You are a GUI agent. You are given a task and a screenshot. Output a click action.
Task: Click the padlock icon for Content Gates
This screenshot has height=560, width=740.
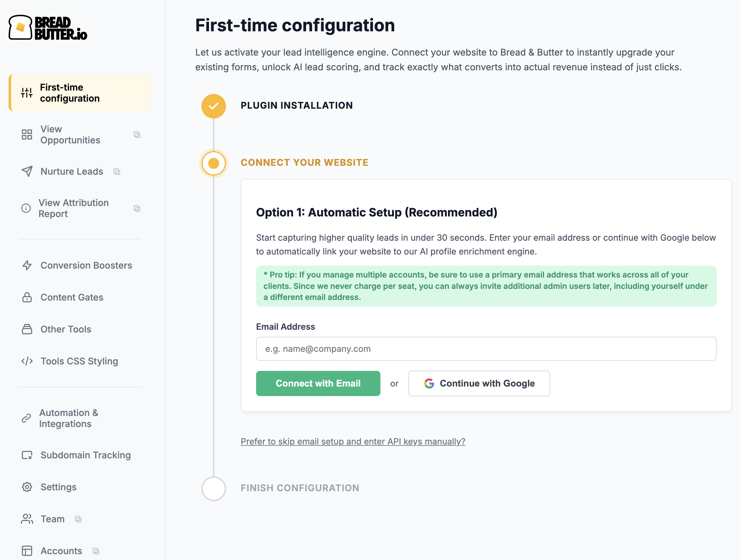click(x=27, y=297)
